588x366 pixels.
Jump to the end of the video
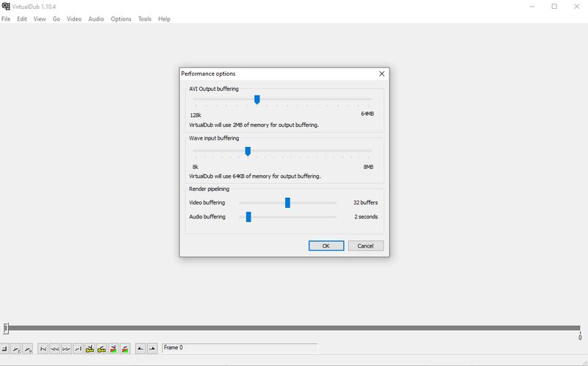coord(78,348)
